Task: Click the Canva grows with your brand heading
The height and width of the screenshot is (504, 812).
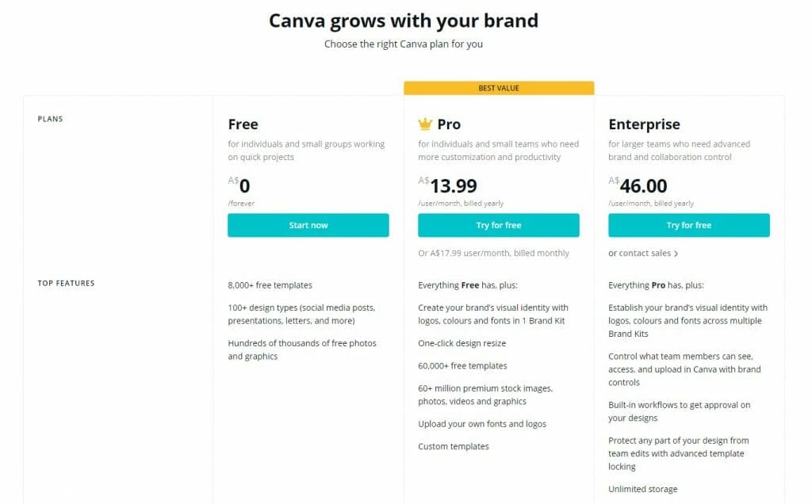Action: click(405, 21)
